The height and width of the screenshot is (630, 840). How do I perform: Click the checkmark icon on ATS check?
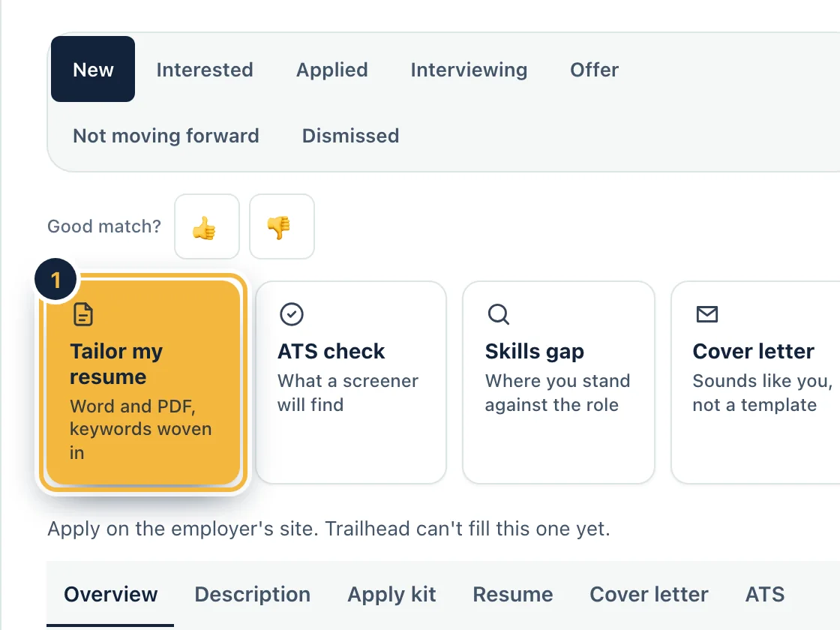tap(292, 314)
